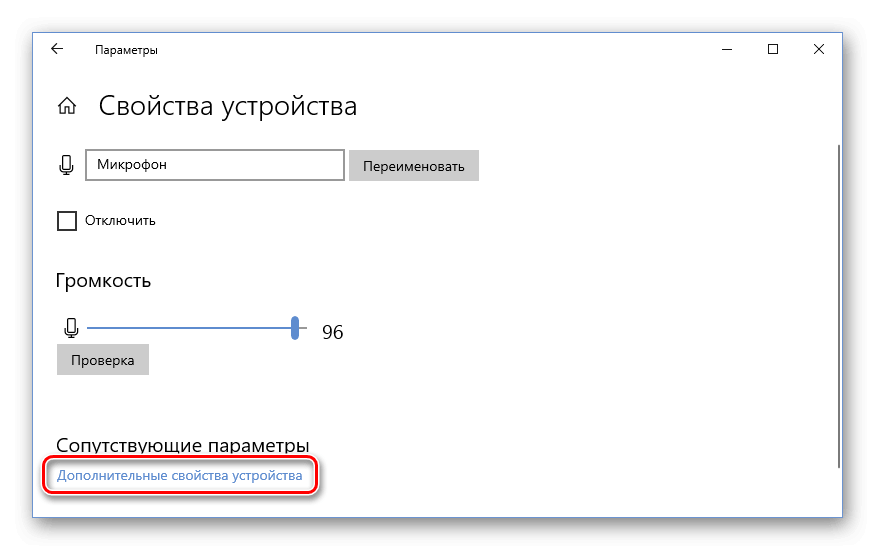The image size is (875, 550).
Task: Click the volume value 96
Action: point(333,332)
